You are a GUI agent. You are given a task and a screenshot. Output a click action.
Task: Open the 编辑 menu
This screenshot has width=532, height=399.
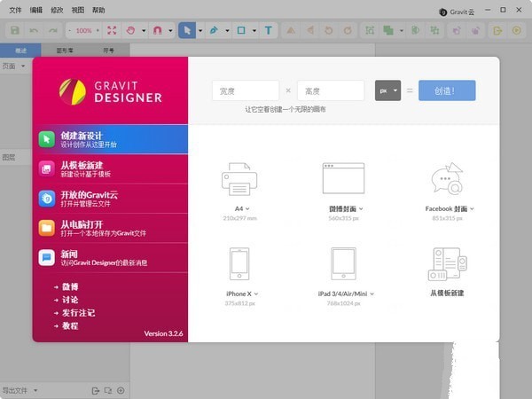point(36,10)
